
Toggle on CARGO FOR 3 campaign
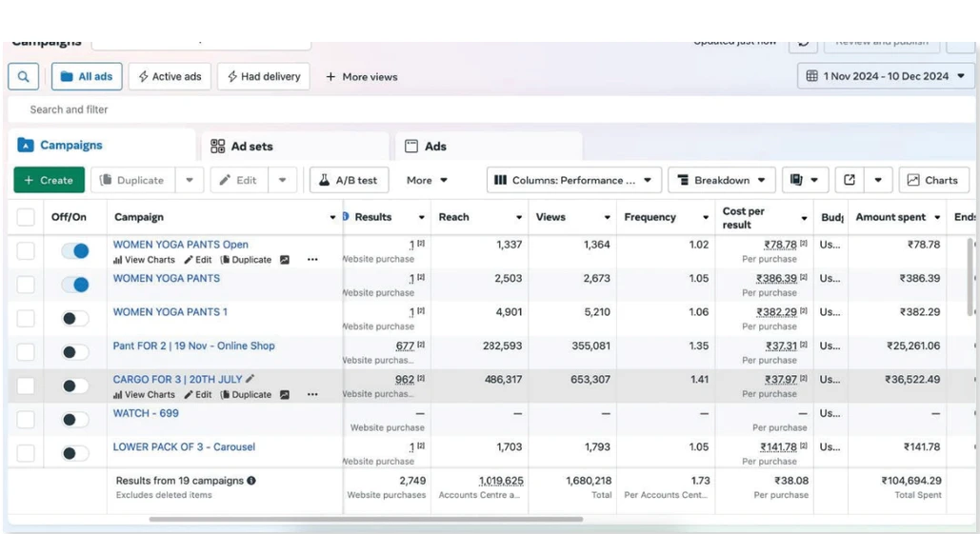[75, 386]
